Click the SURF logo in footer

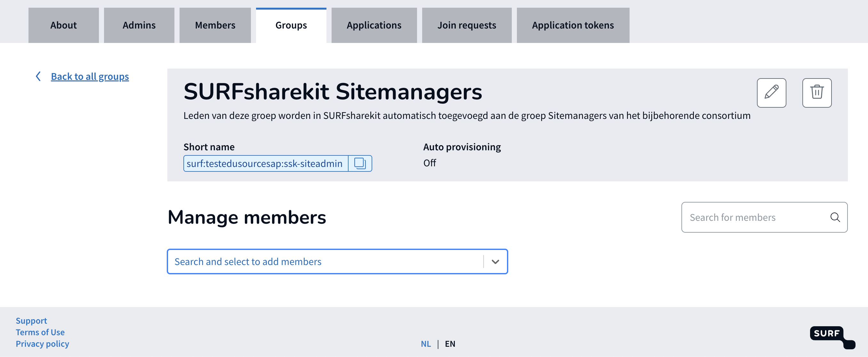point(832,337)
